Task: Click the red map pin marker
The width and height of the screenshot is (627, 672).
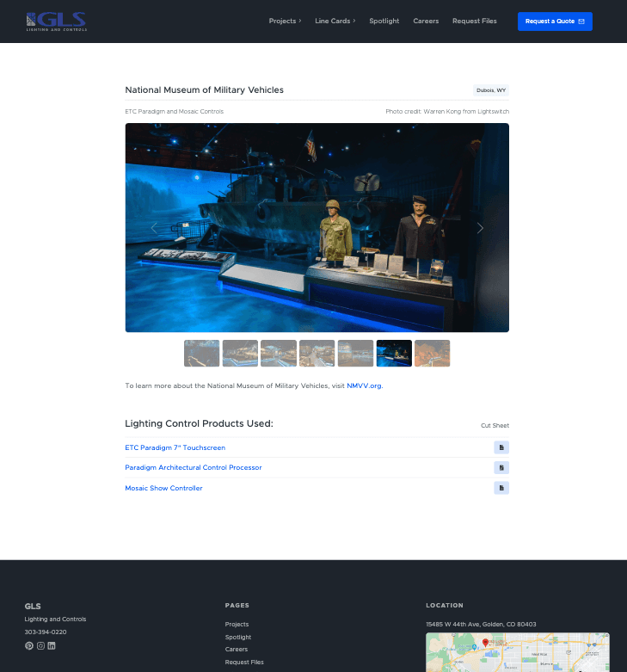Action: (x=485, y=643)
